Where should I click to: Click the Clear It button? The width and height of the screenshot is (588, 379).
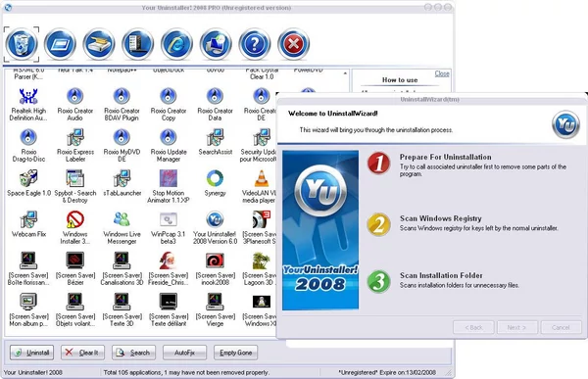point(83,353)
